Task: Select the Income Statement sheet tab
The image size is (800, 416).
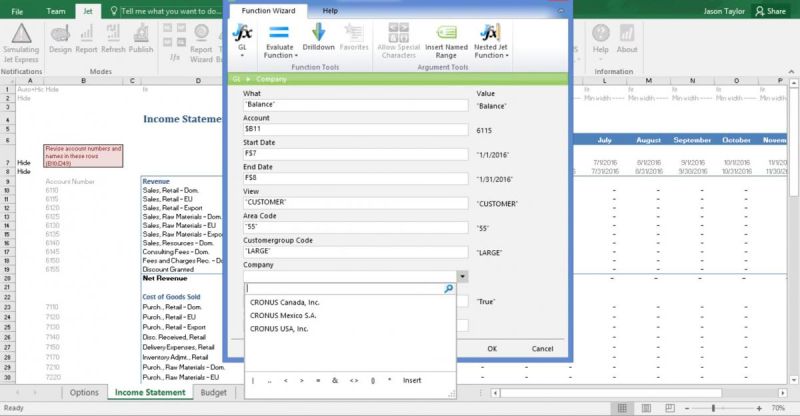Action: click(x=150, y=393)
